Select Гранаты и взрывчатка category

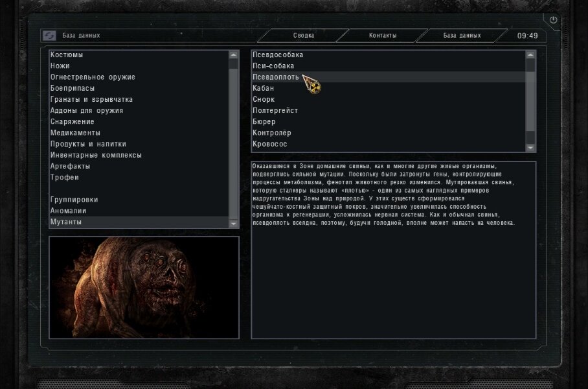pyautogui.click(x=139, y=99)
